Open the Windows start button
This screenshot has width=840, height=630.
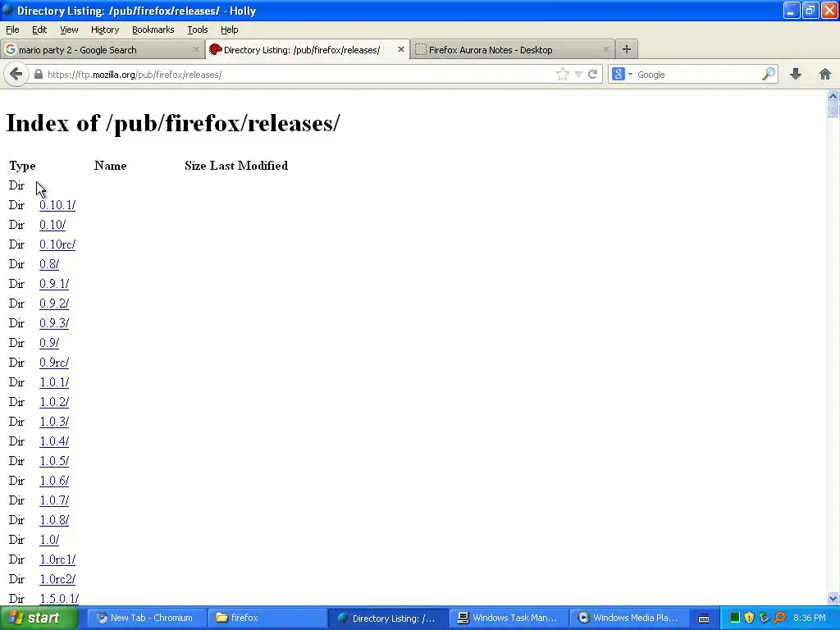[x=39, y=618]
